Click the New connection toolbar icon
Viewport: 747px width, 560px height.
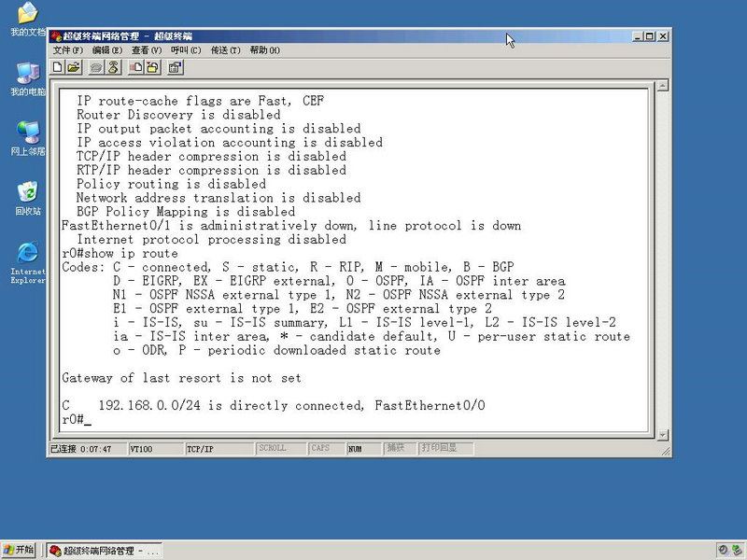pos(58,67)
